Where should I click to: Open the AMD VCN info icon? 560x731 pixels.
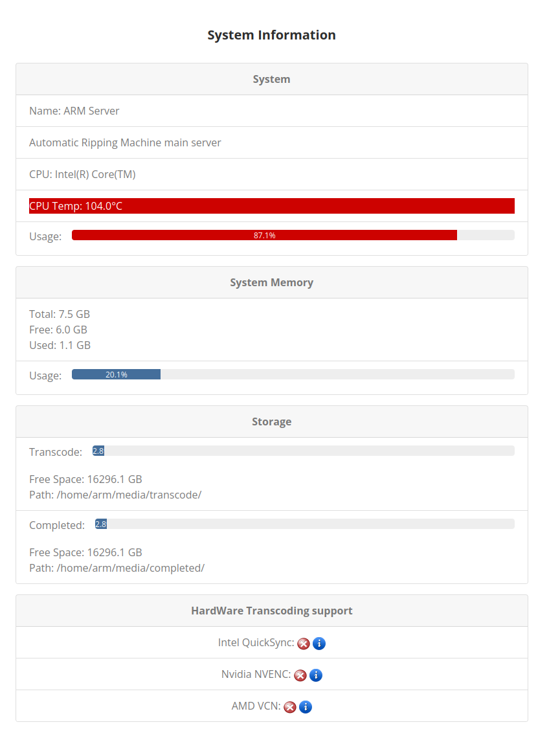coord(305,706)
